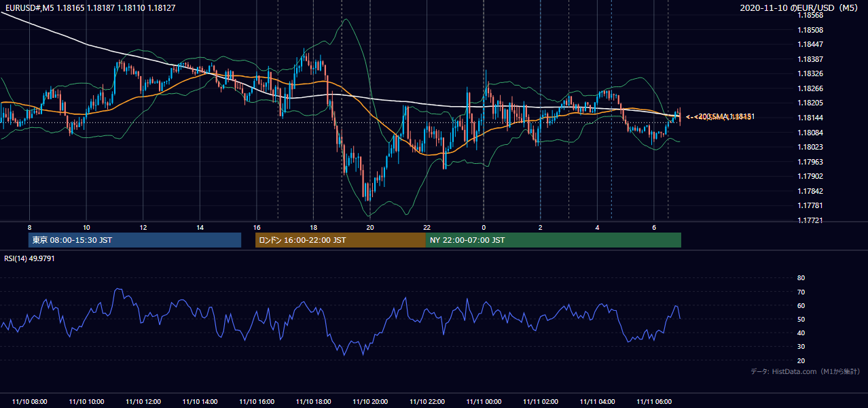
Task: Click price axis label 1.18144
Action: click(x=810, y=118)
